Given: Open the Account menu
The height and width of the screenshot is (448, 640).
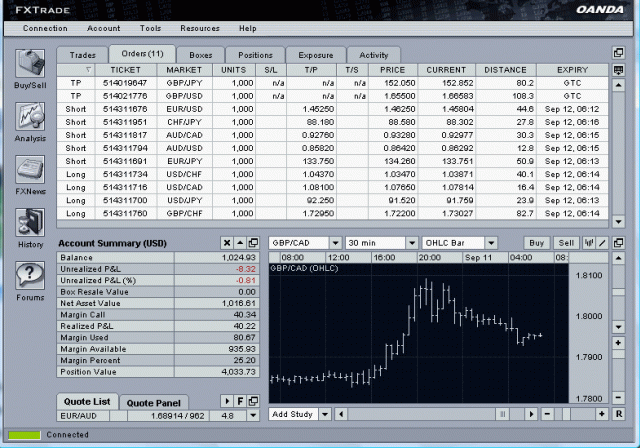Looking at the screenshot, I should tap(104, 29).
